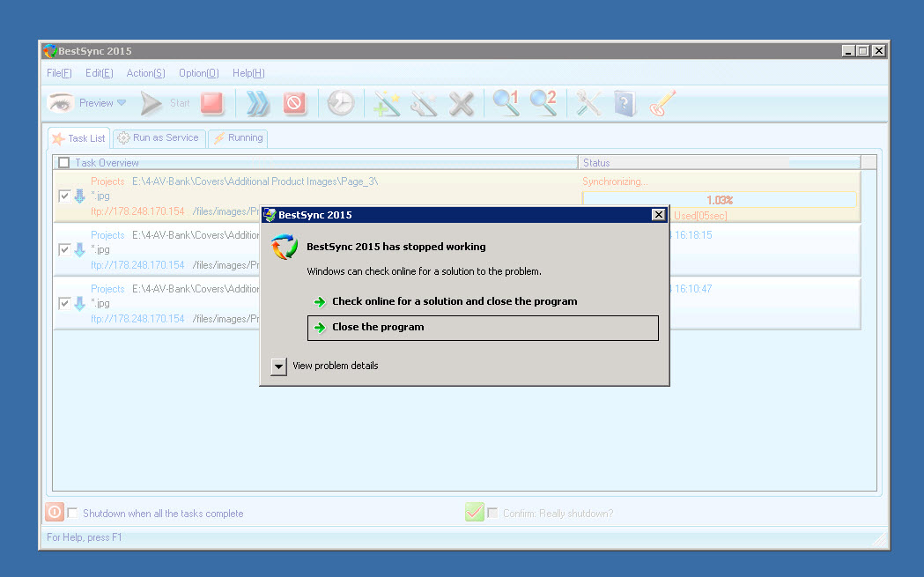924x577 pixels.
Task: Click the green checkmark confirm icon
Action: click(x=475, y=512)
